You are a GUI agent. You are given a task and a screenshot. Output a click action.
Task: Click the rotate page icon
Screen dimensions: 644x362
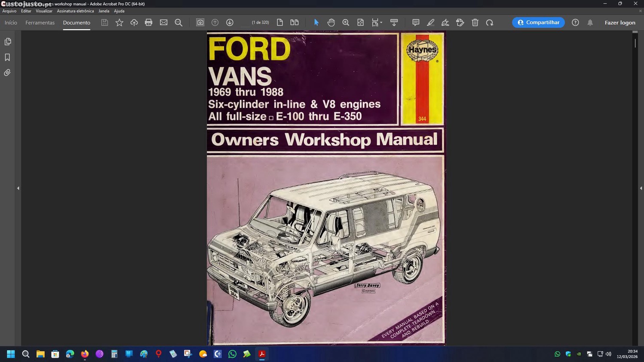click(x=489, y=22)
